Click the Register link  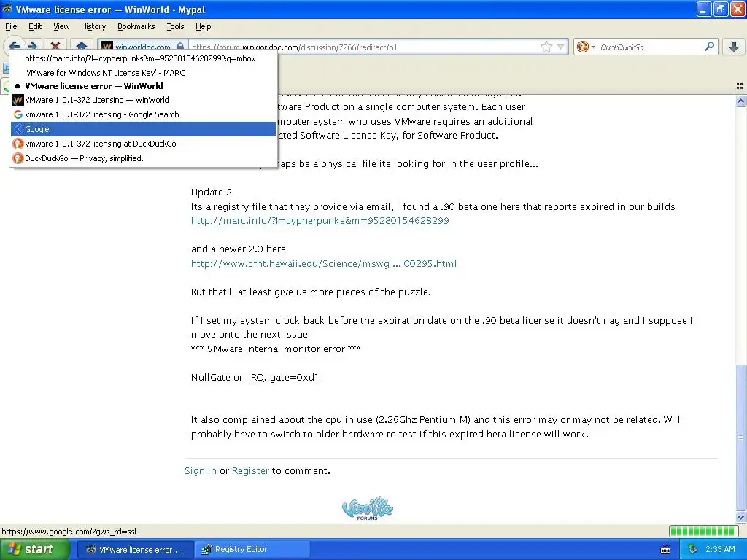click(250, 470)
